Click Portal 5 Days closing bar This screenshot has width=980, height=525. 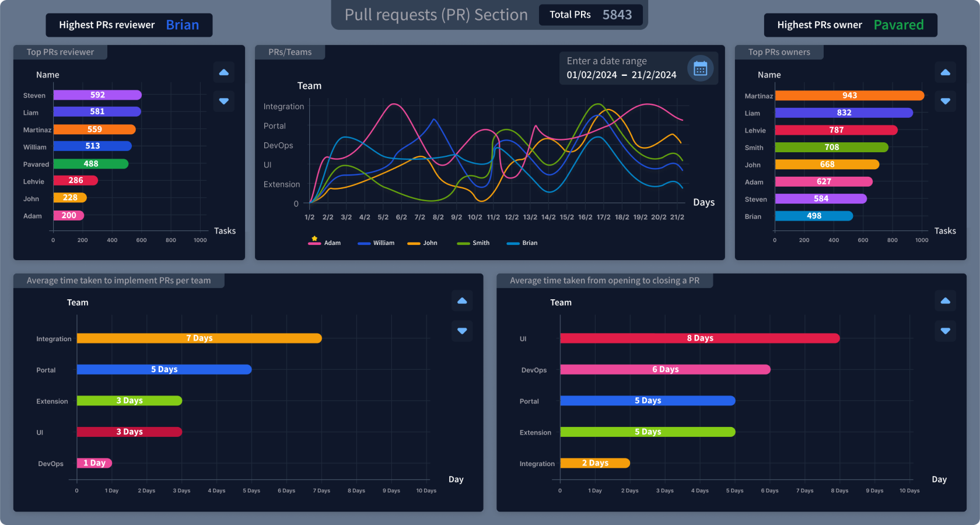click(x=648, y=401)
